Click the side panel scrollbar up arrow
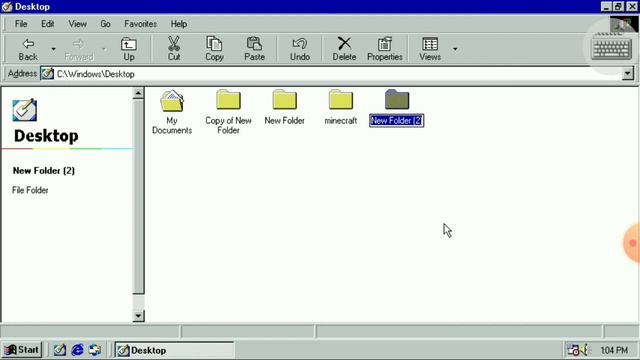The height and width of the screenshot is (360, 640). 138,94
